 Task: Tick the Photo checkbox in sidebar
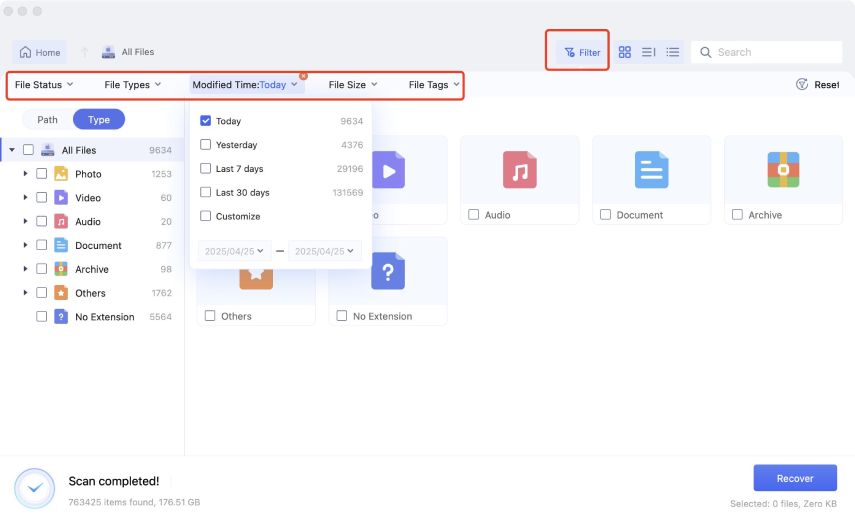point(41,173)
